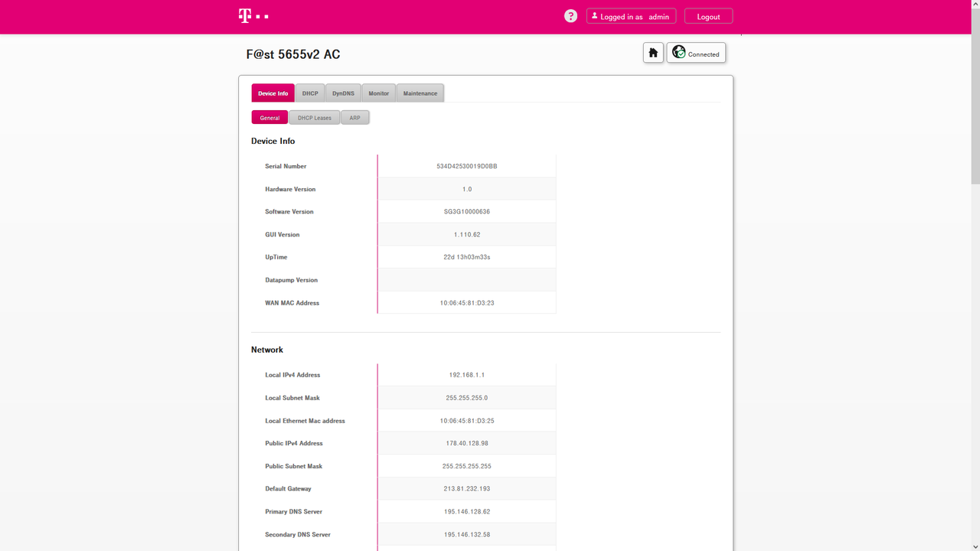The image size is (980, 551).
Task: Click GUI version value 1.110.62
Action: click(467, 235)
